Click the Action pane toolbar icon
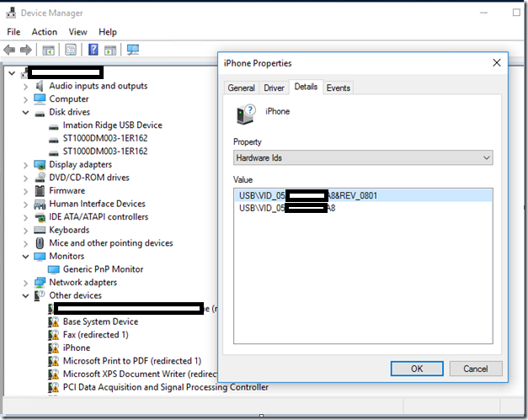 110,51
